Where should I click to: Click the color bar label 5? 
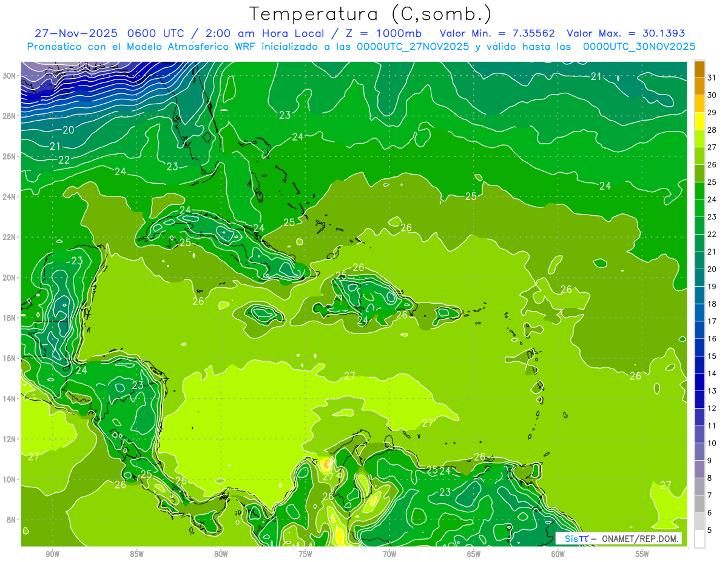pyautogui.click(x=709, y=530)
